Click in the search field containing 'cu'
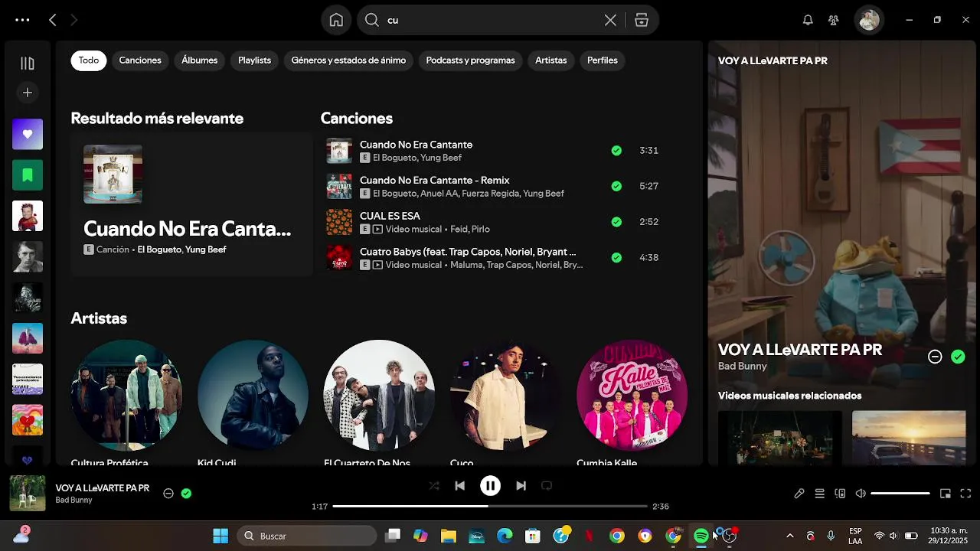The height and width of the screenshot is (551, 980). (490, 20)
